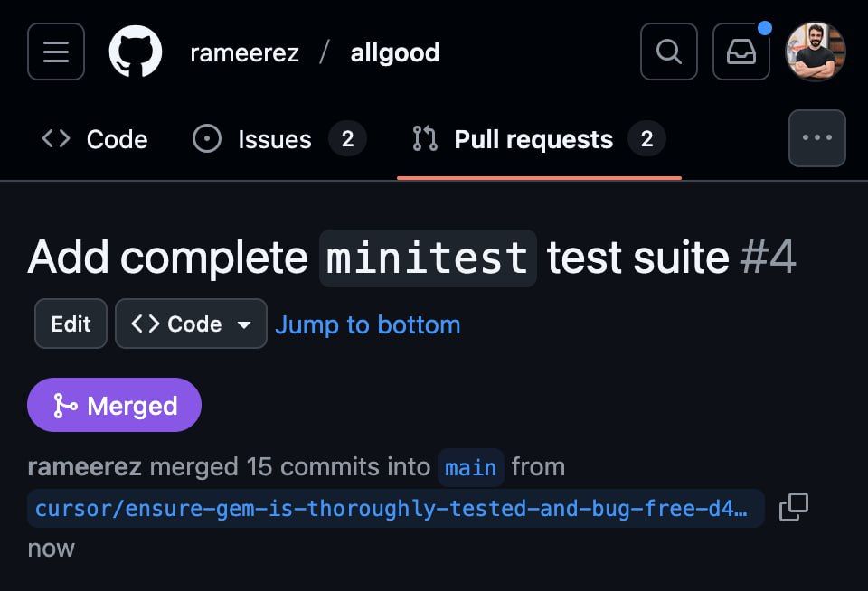Click the main base branch link
The width and height of the screenshot is (868, 591).
coord(470,467)
